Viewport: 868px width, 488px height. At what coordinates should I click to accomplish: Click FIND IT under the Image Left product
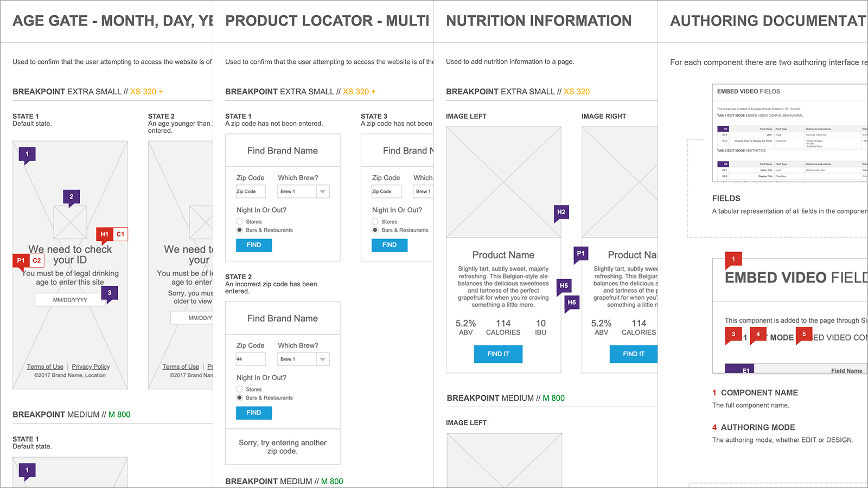[498, 354]
